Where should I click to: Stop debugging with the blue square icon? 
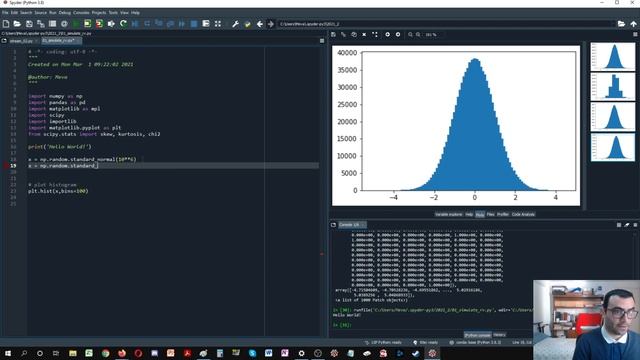(x=194, y=24)
